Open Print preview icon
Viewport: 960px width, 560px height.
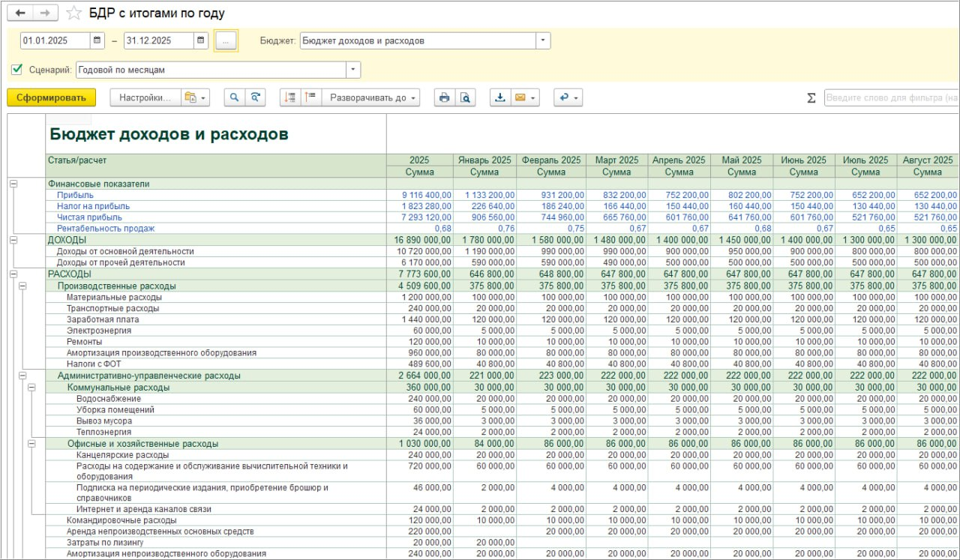[465, 97]
